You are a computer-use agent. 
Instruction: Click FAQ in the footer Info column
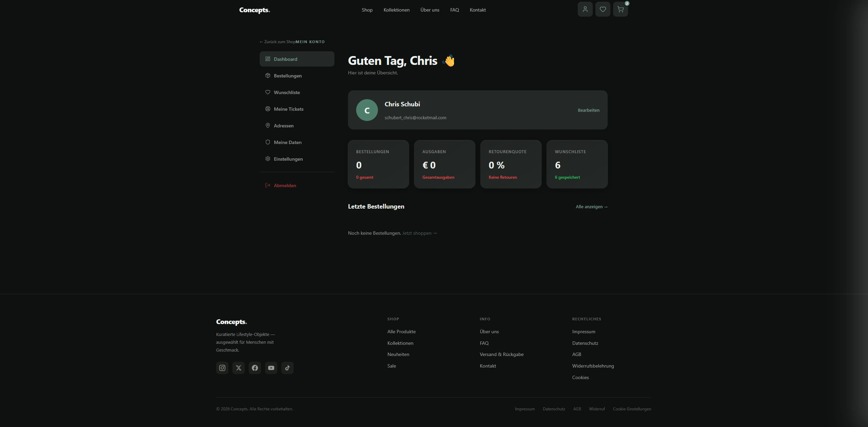484,343
